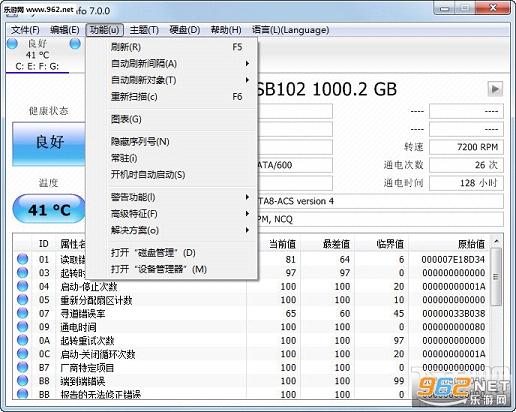Click status circle for attribute 09 row
This screenshot has width=516, height=412.
22,327
